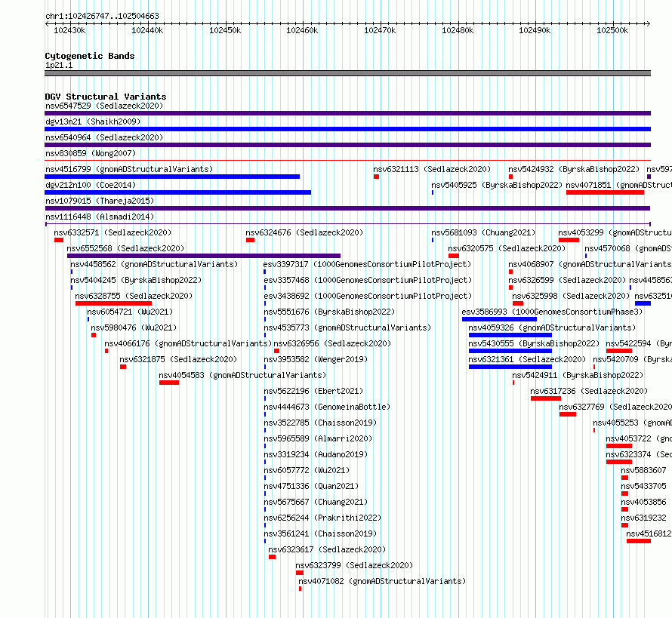Open nsv6324676 (Sedlazeck2020) label

tap(304, 232)
